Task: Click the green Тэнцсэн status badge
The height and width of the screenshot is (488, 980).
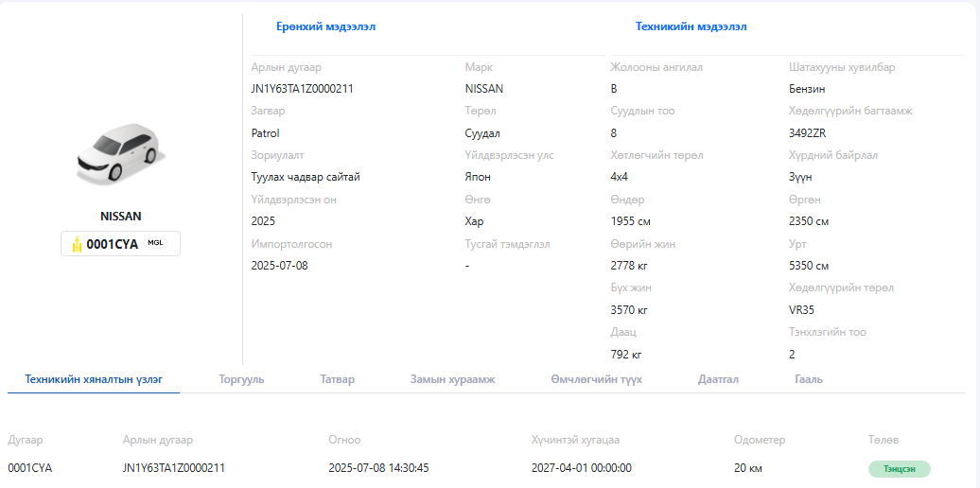Action: click(899, 468)
